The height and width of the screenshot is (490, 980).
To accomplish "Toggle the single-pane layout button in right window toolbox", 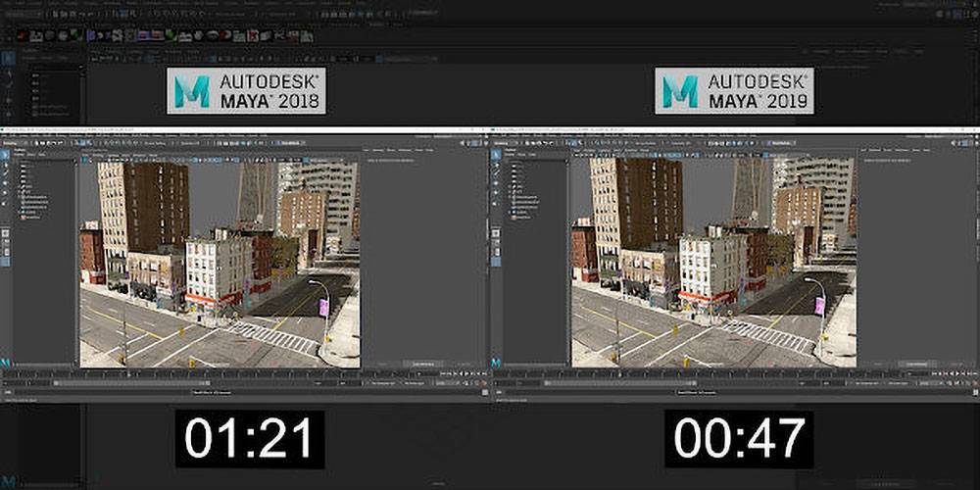I will (x=497, y=234).
